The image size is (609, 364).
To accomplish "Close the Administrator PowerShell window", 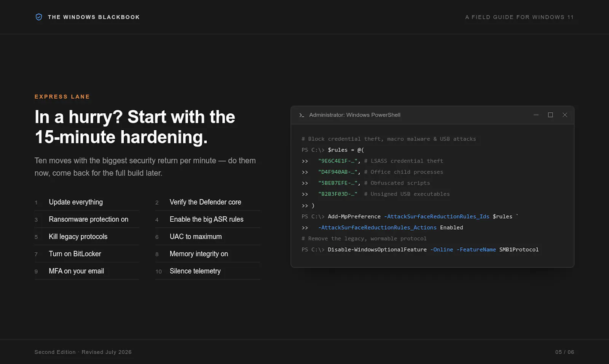I will [x=565, y=115].
